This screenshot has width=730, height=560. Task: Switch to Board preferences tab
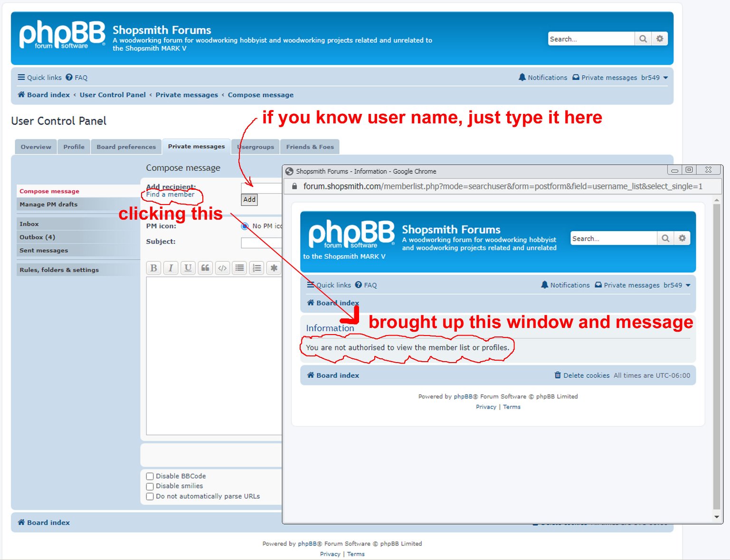click(126, 147)
